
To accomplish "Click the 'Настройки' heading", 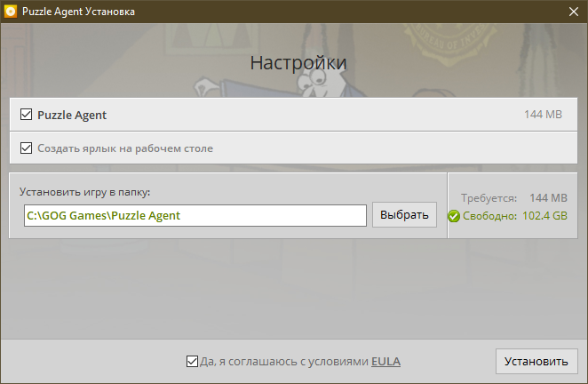I will coord(298,63).
